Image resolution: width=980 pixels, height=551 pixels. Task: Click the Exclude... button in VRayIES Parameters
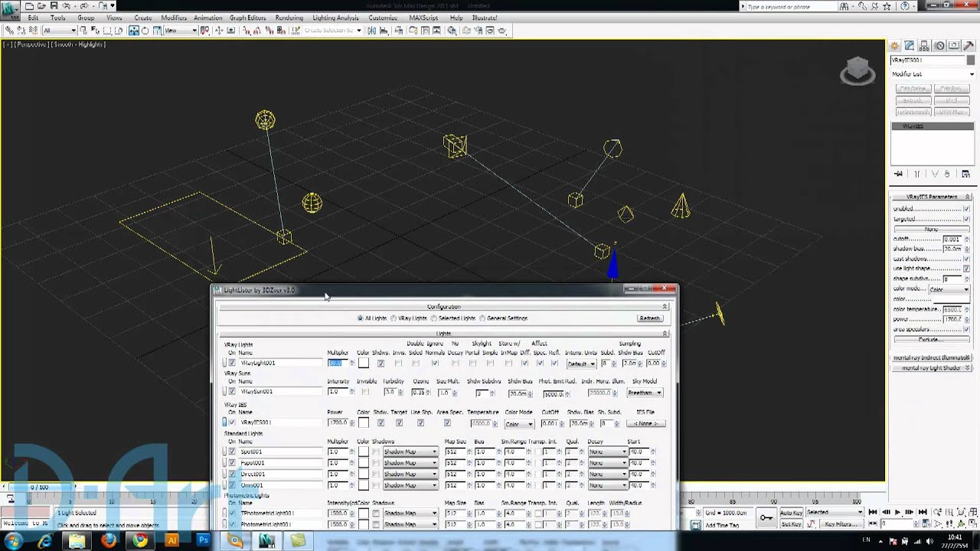coord(932,339)
